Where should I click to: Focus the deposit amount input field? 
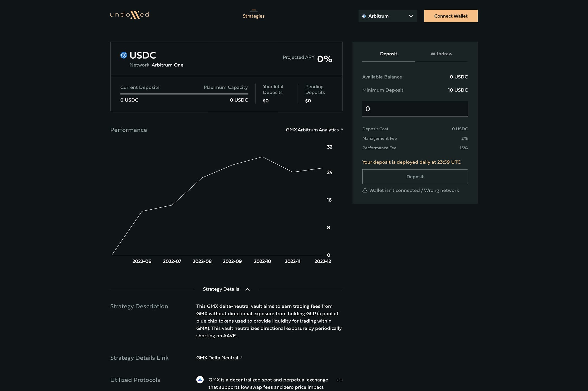[415, 109]
